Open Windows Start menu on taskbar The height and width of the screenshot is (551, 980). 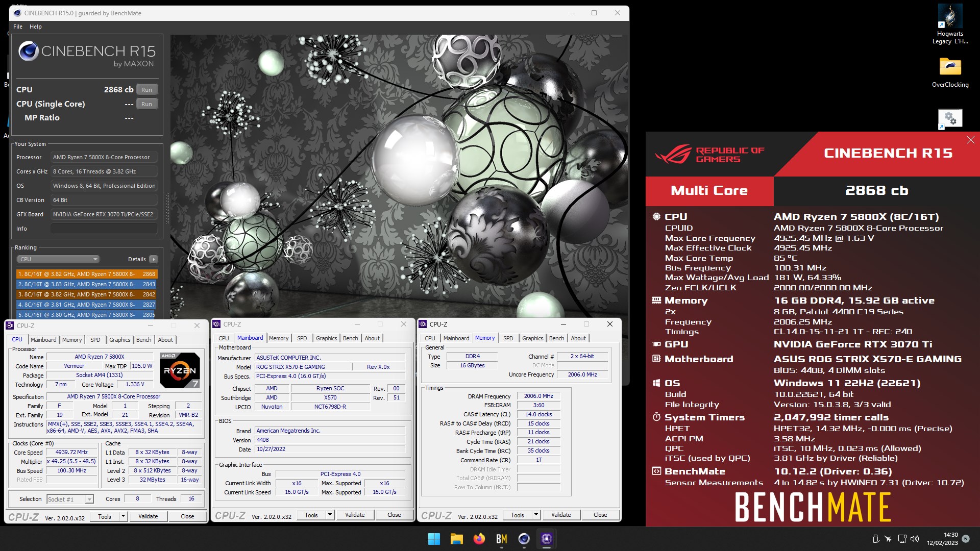pyautogui.click(x=434, y=539)
